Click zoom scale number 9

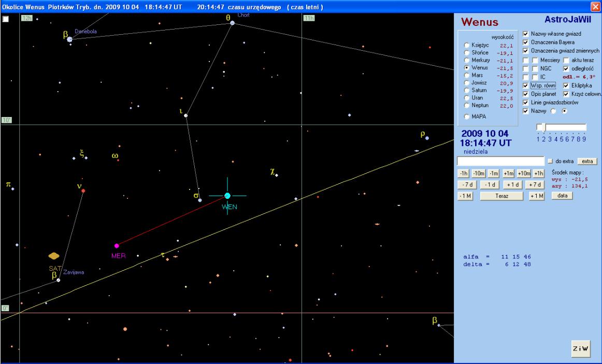pyautogui.click(x=584, y=139)
